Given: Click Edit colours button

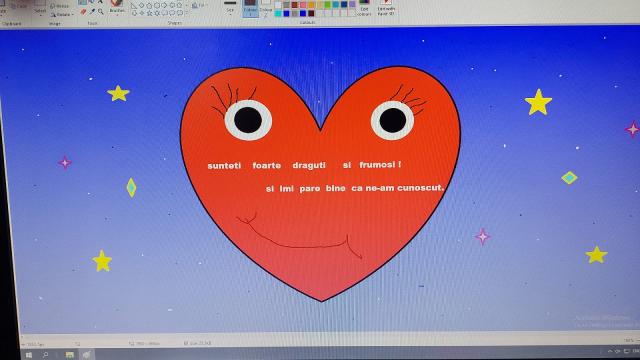Looking at the screenshot, I should click(364, 8).
